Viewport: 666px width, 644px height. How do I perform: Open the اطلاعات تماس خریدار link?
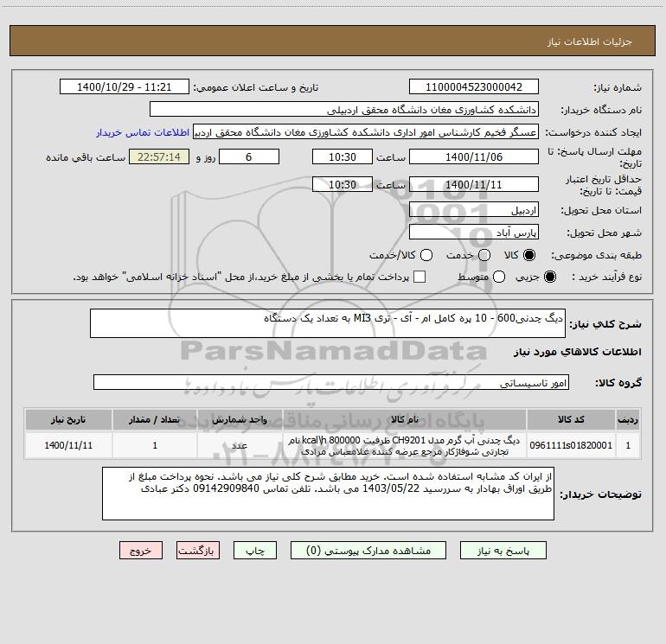(x=143, y=132)
